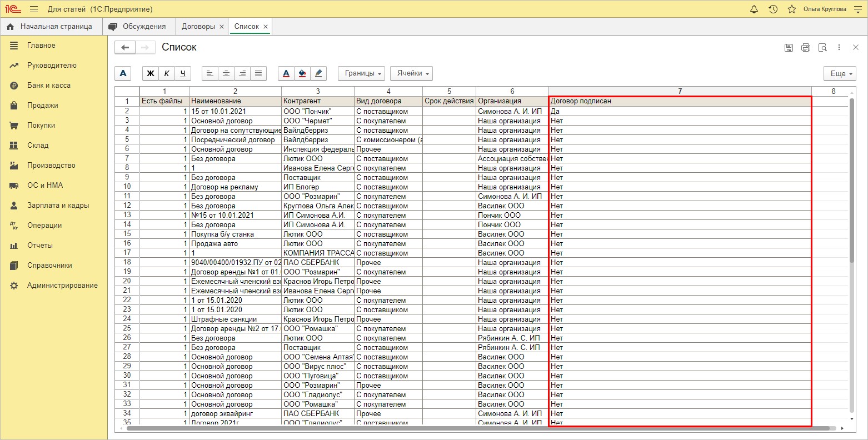The width and height of the screenshot is (868, 440).
Task: Select row 18 header
Action: tap(127, 262)
